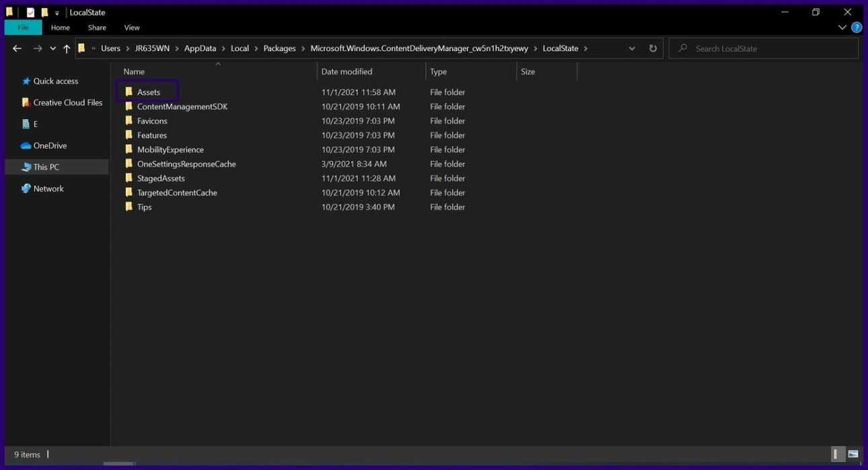Image resolution: width=868 pixels, height=470 pixels.
Task: Sort by the Date modified column header
Action: point(347,71)
